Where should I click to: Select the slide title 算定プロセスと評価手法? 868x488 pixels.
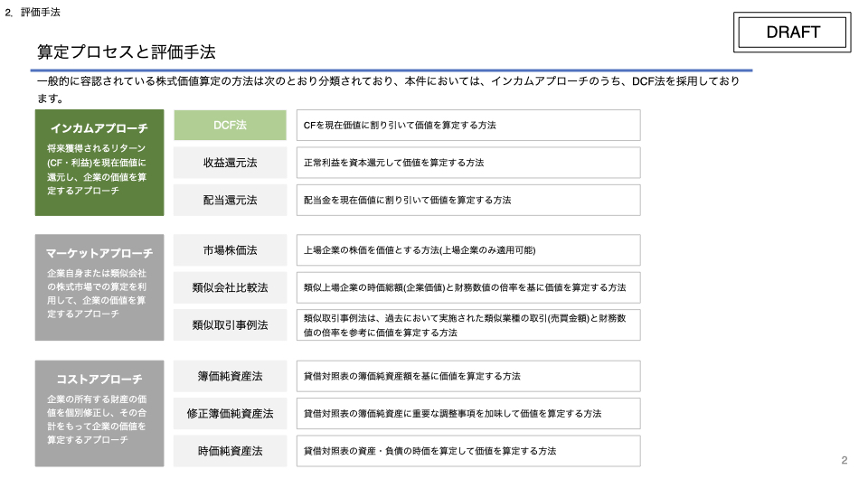pyautogui.click(x=127, y=52)
